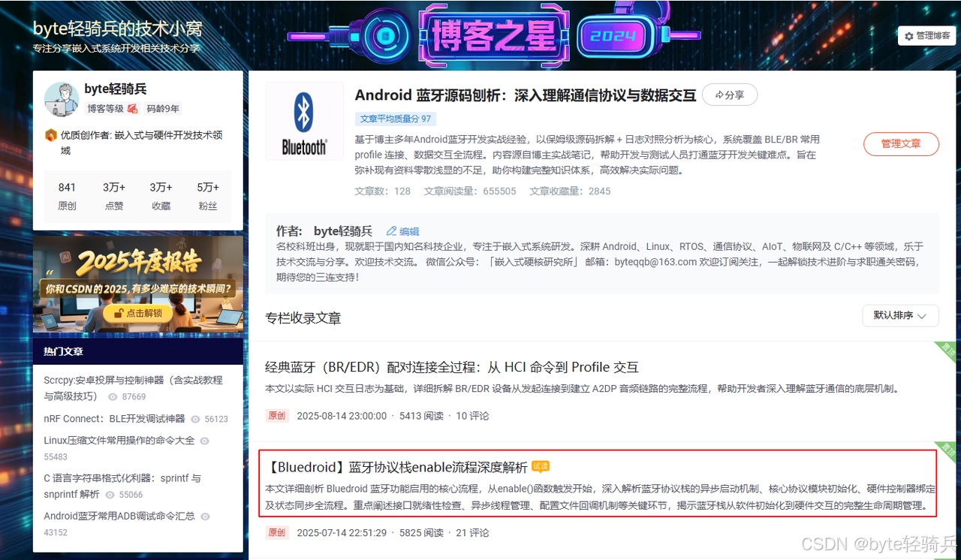961x560 pixels.
Task: Click the 3万+ 点赞 count
Action: [x=114, y=196]
